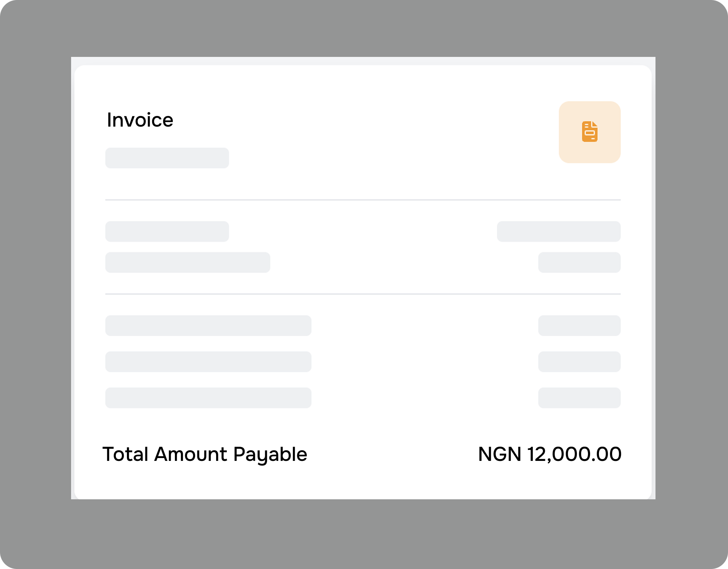This screenshot has width=728, height=569.
Task: Click the third right line-item amount placeholder
Action: [579, 398]
